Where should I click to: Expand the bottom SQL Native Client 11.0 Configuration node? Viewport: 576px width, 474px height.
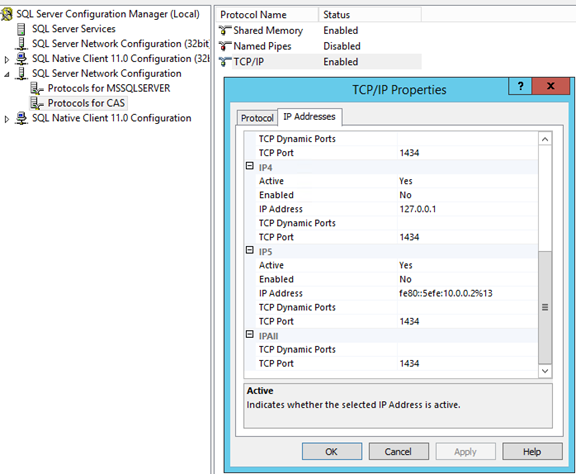[7, 119]
